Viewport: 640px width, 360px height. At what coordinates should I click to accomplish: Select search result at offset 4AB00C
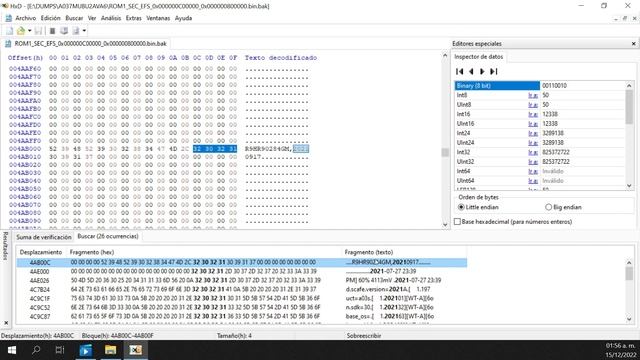(242, 262)
